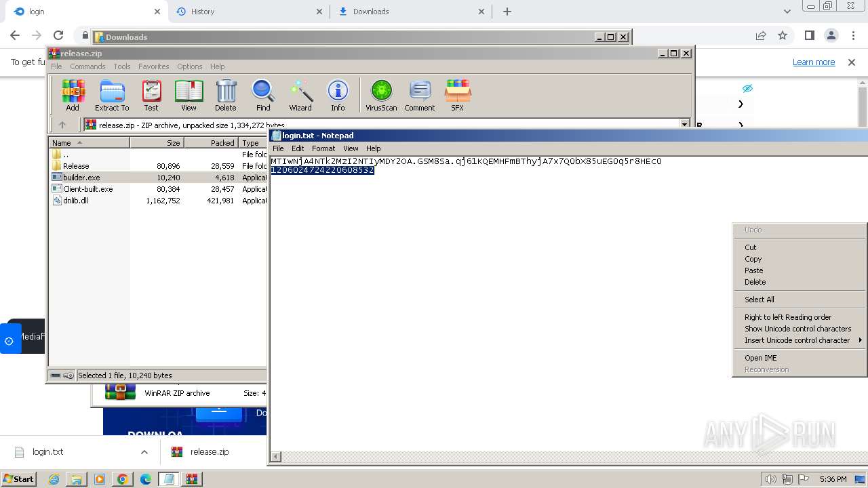The height and width of the screenshot is (488, 868).
Task: Choose Copy from context menu
Action: [753, 259]
